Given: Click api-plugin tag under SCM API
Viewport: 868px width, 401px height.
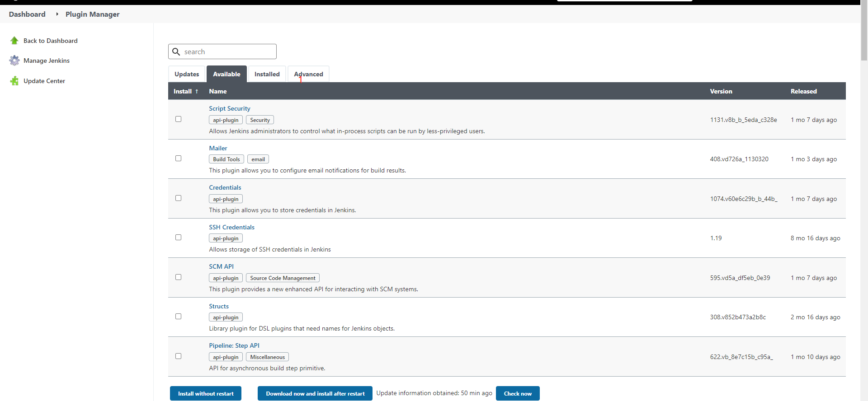Looking at the screenshot, I should 226,278.
